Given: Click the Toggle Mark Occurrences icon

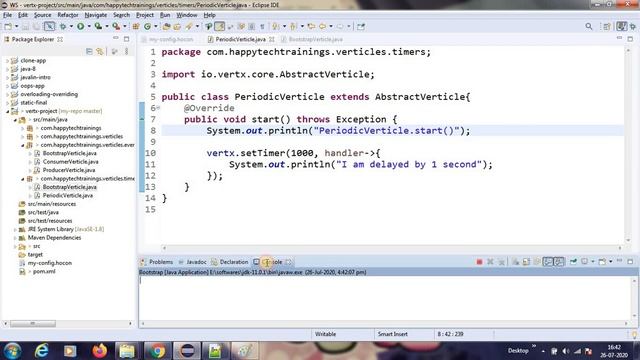Looking at the screenshot, I should coord(220,27).
